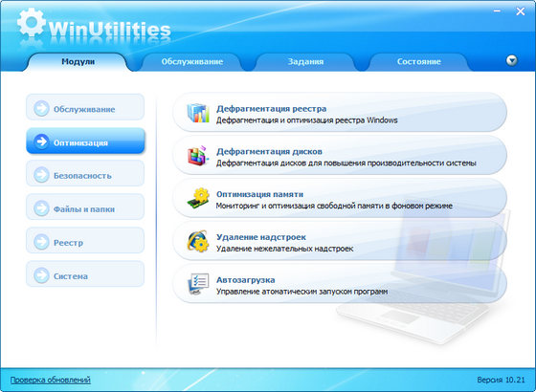Click the WinUtilities title text
536x392 pixels.
[109, 30]
